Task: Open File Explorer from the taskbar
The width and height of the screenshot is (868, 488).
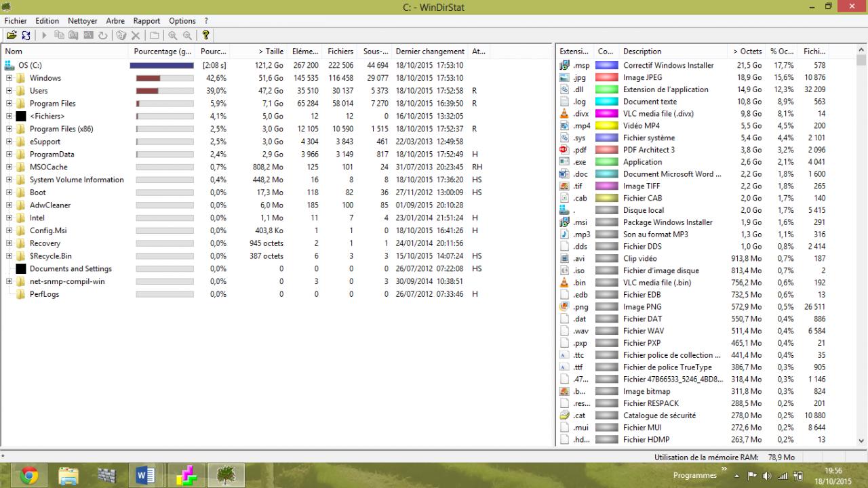Action: [68, 476]
